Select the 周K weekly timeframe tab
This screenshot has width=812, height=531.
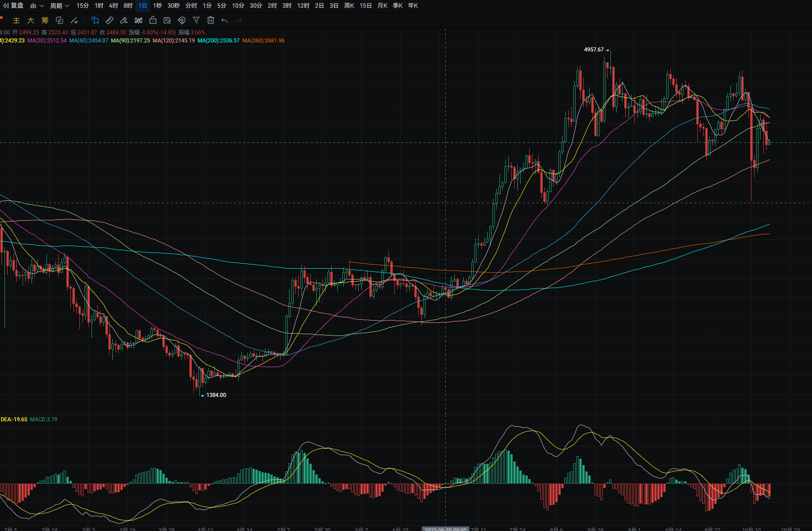tap(349, 6)
